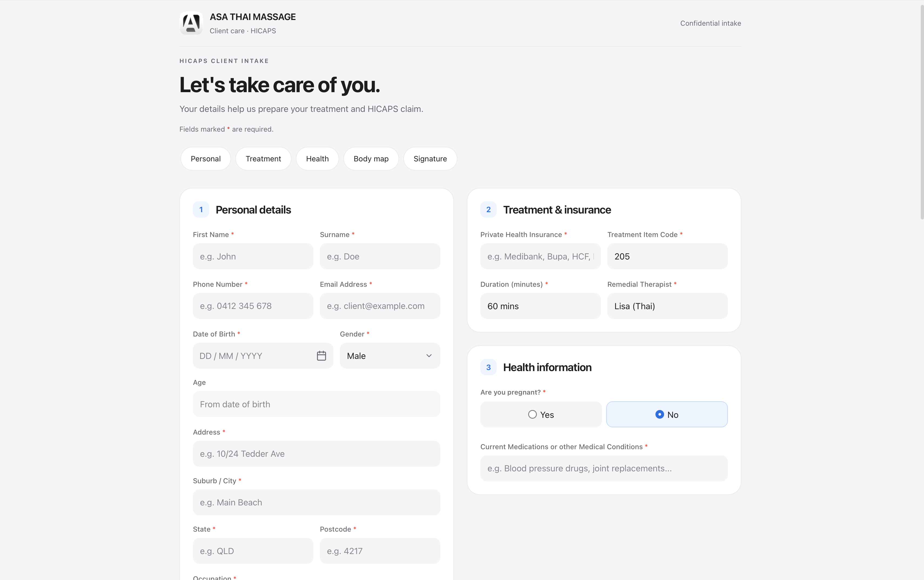Jump to the Treatment section tab
The image size is (924, 580).
click(263, 159)
